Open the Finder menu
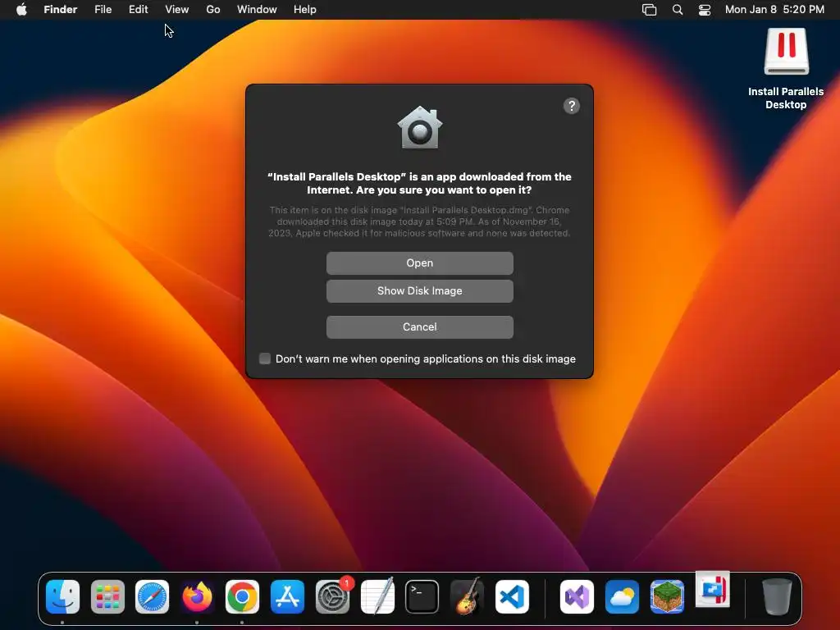The image size is (840, 630). tap(61, 9)
